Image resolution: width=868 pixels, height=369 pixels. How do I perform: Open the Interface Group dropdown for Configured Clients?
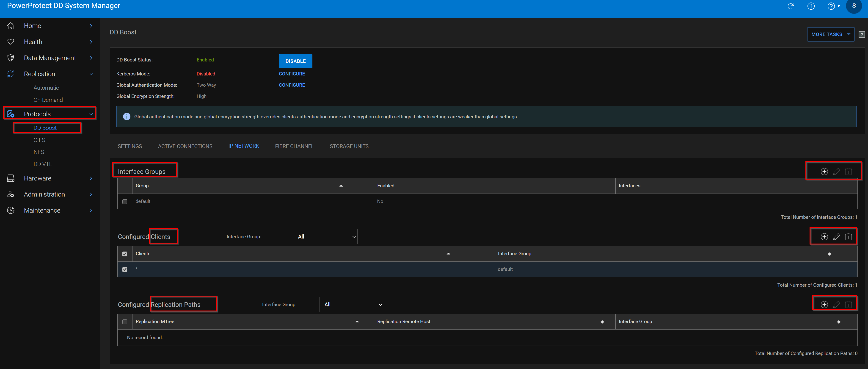click(325, 236)
